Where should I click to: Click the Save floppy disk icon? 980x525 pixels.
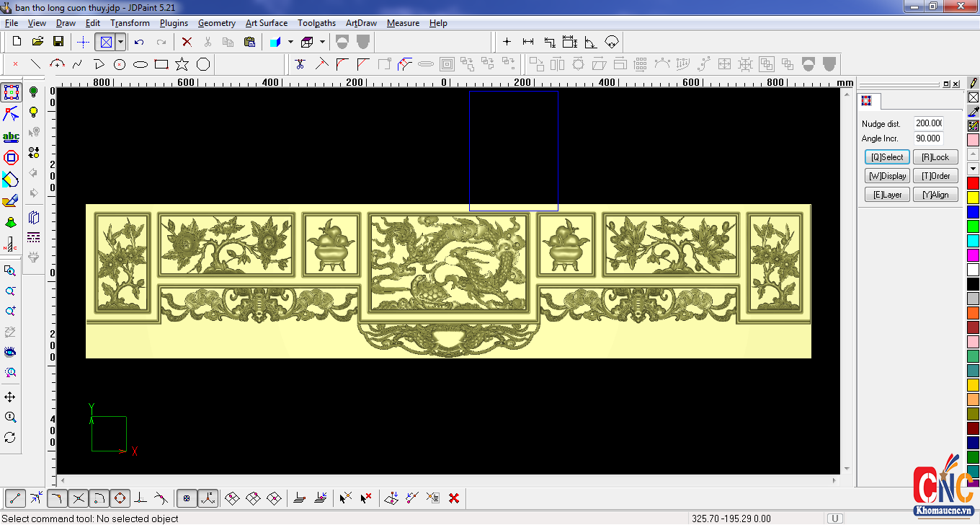coord(58,42)
